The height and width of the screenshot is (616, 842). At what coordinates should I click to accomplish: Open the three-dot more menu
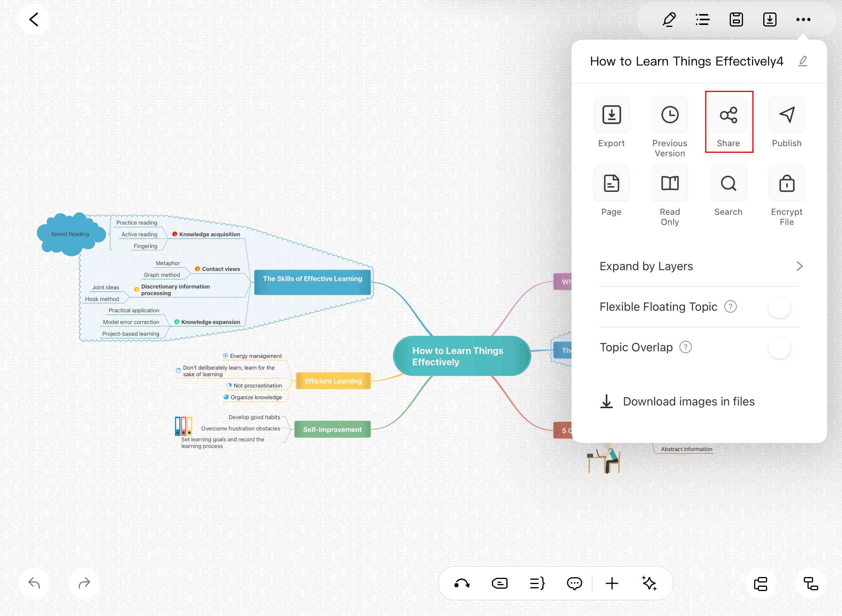[x=803, y=19]
